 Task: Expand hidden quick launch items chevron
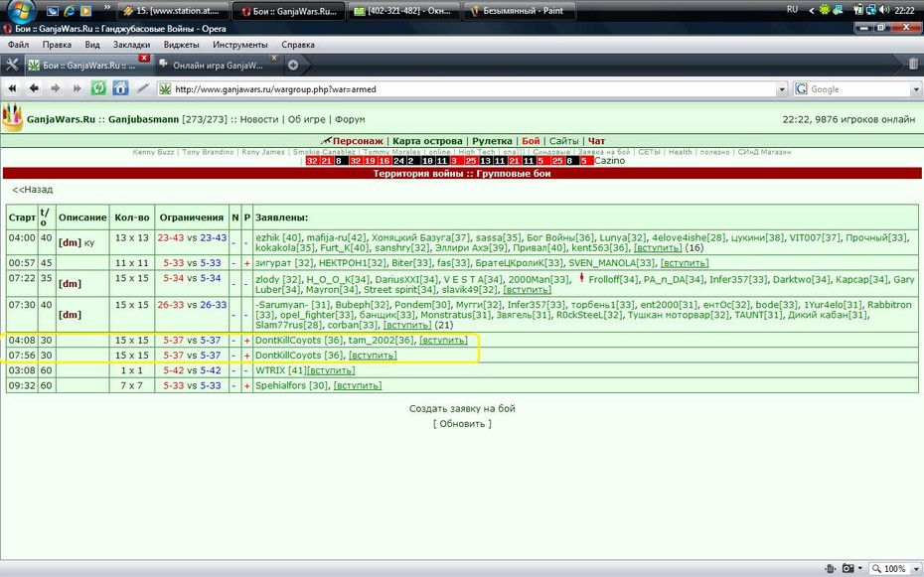[106, 7]
